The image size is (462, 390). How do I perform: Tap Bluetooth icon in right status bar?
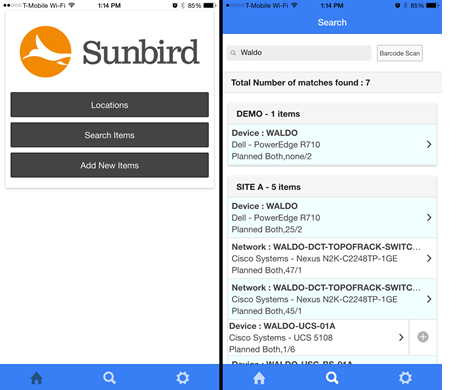(405, 5)
